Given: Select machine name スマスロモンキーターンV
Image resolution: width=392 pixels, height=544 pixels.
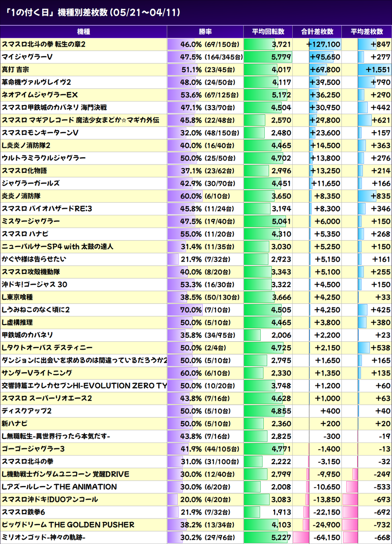Looking at the screenshot, I should coord(40,133).
